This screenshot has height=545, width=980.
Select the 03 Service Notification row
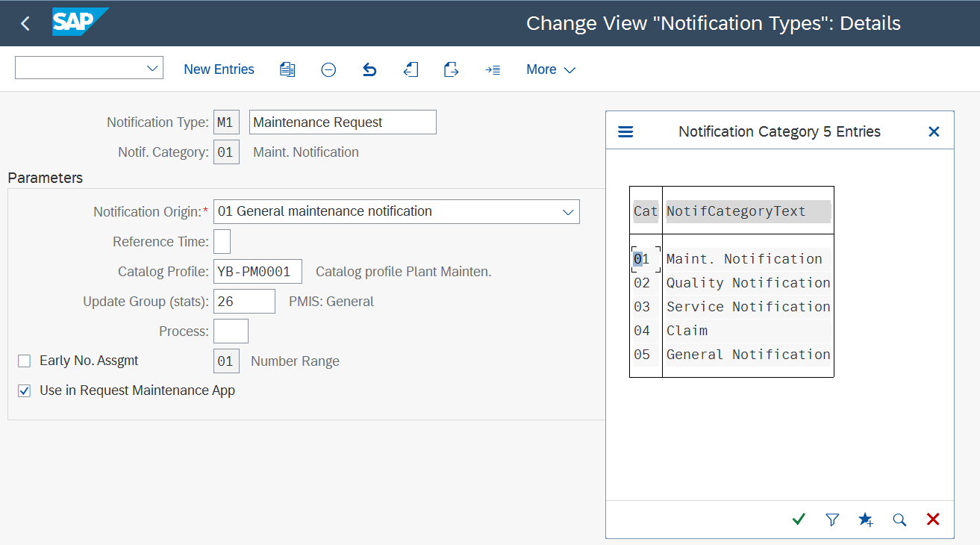(748, 306)
